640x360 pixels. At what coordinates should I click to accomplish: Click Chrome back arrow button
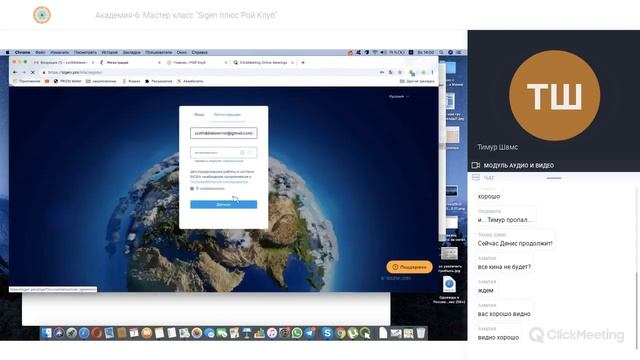point(15,72)
